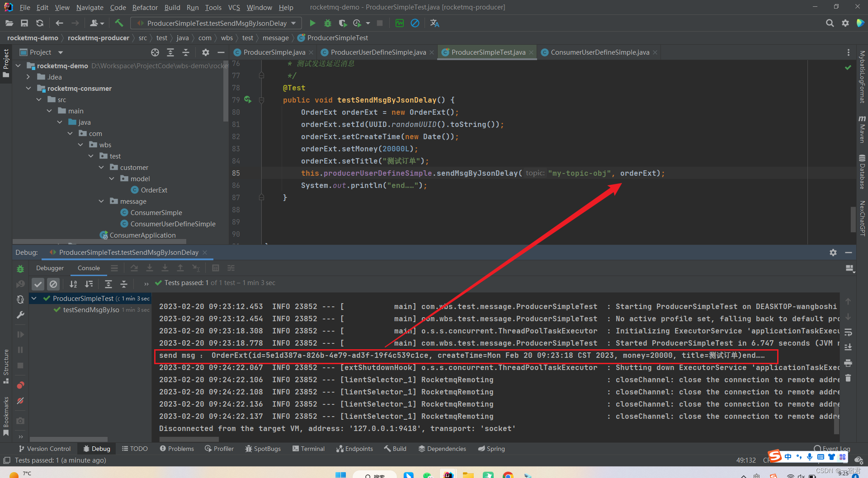Screen dimensions: 868x478
Task: Click Windows Start button on taskbar
Action: pyautogui.click(x=340, y=474)
